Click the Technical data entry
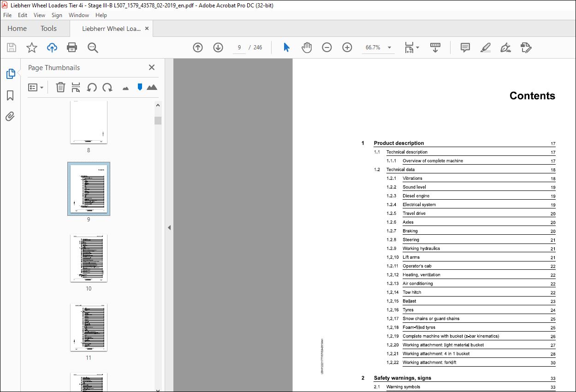The height and width of the screenshot is (392, 576). coord(400,169)
